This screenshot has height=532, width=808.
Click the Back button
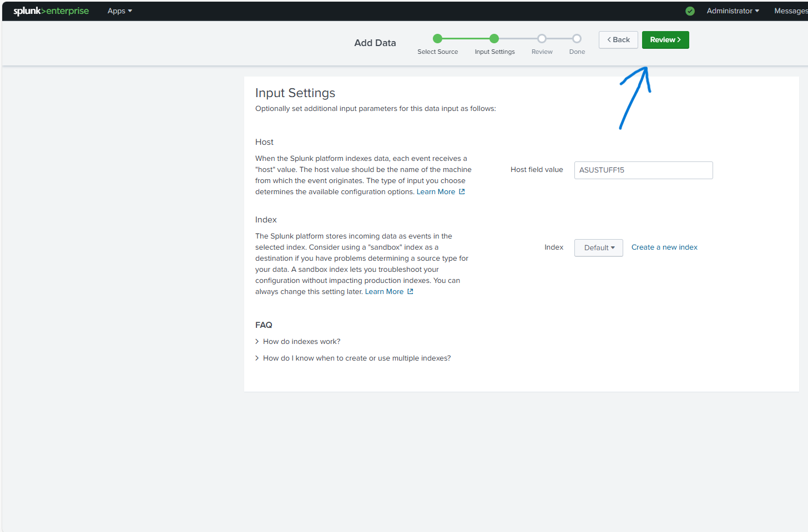pyautogui.click(x=618, y=39)
